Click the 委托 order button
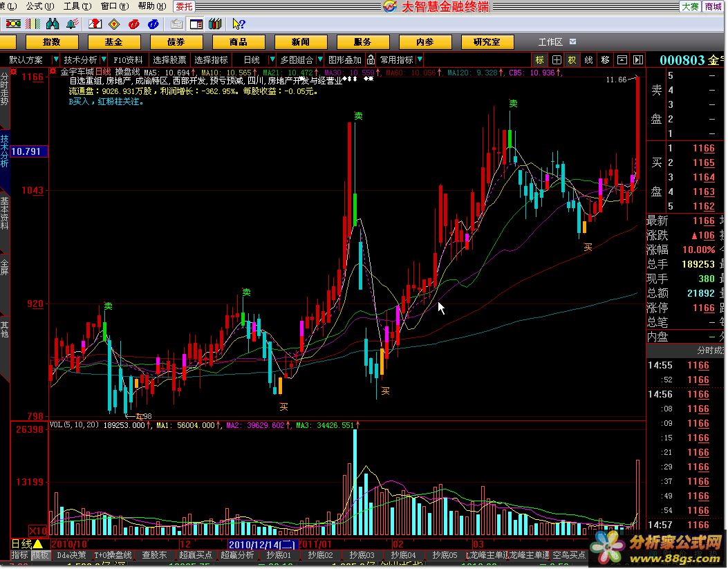Image resolution: width=728 pixels, height=569 pixels. pos(185,6)
